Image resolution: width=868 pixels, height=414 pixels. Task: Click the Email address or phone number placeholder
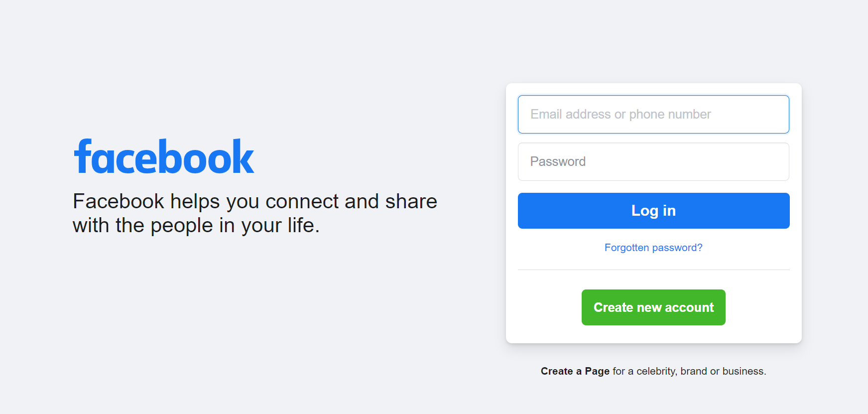coord(620,114)
